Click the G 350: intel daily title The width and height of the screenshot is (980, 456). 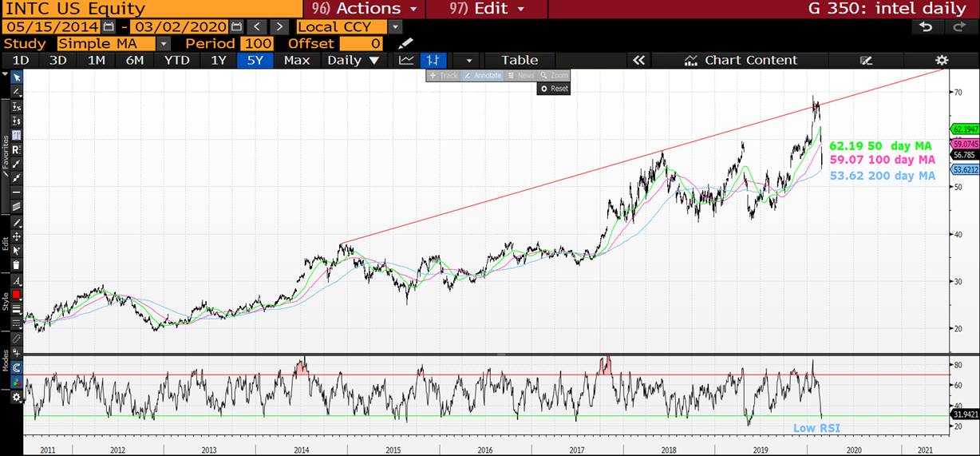(x=886, y=9)
